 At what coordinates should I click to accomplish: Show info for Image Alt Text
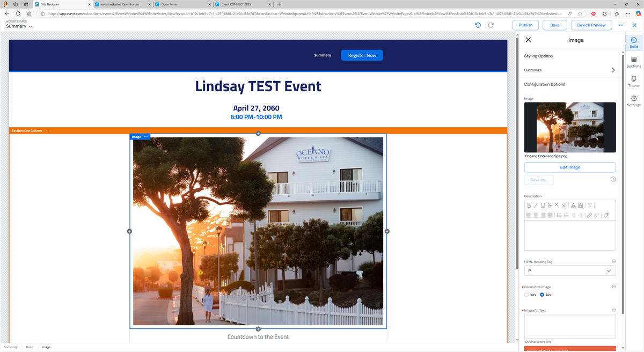[613, 310]
